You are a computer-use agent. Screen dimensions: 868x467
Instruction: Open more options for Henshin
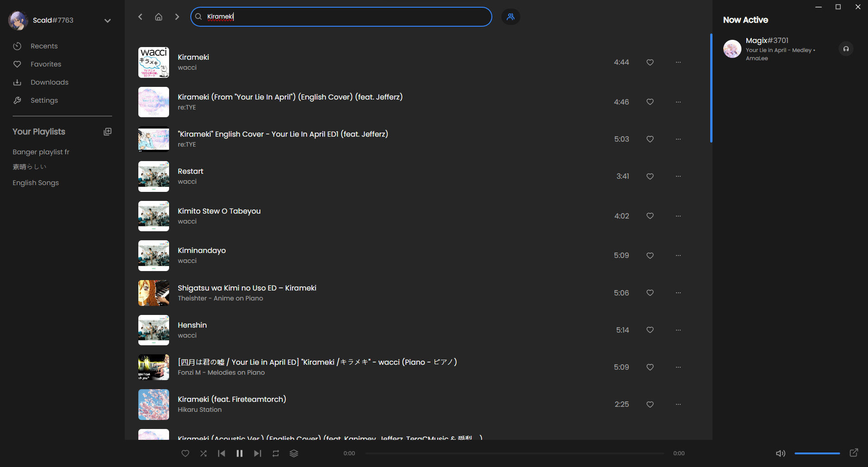click(678, 330)
